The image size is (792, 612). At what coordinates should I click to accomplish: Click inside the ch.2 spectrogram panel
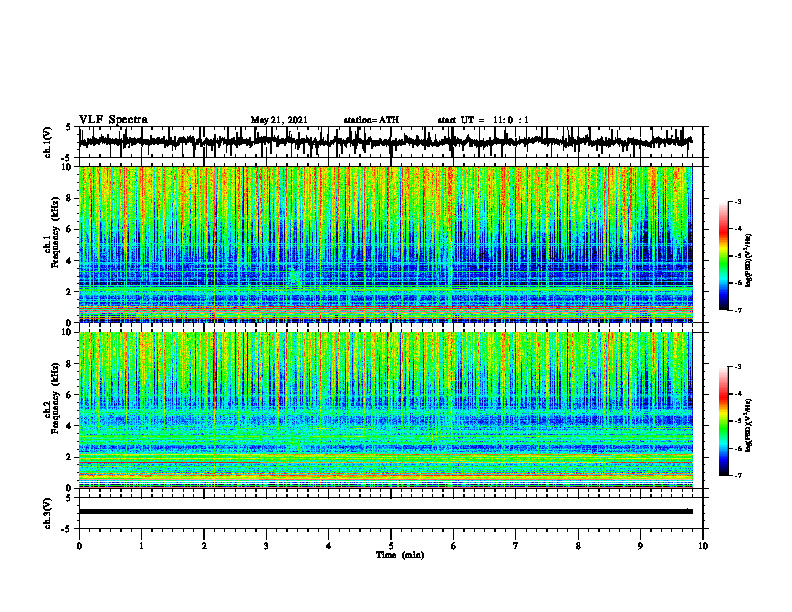386,410
